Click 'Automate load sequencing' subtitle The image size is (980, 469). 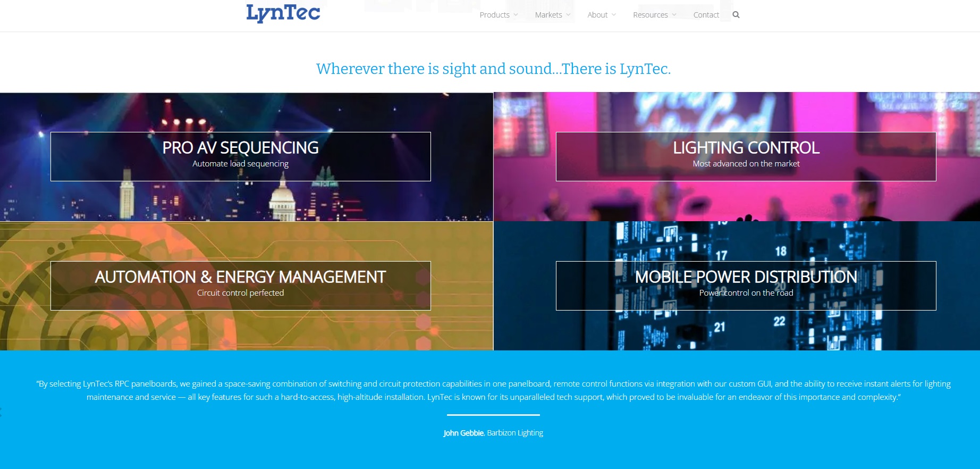point(241,164)
